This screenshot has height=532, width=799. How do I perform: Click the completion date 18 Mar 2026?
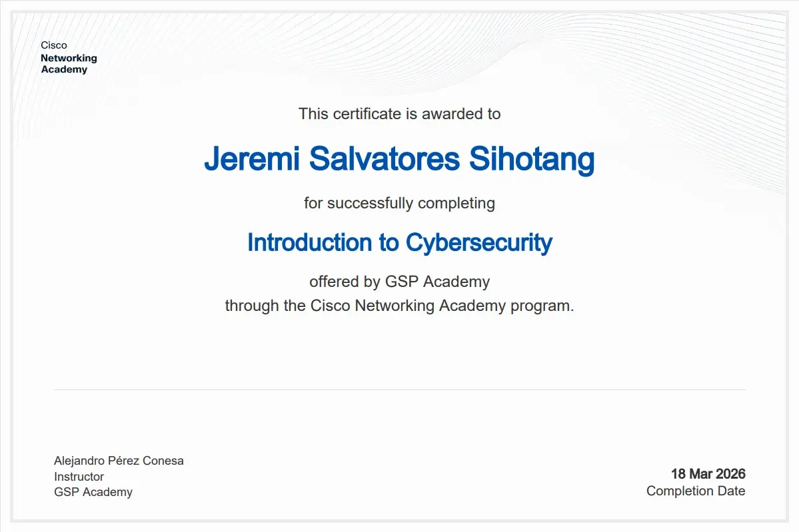(708, 474)
